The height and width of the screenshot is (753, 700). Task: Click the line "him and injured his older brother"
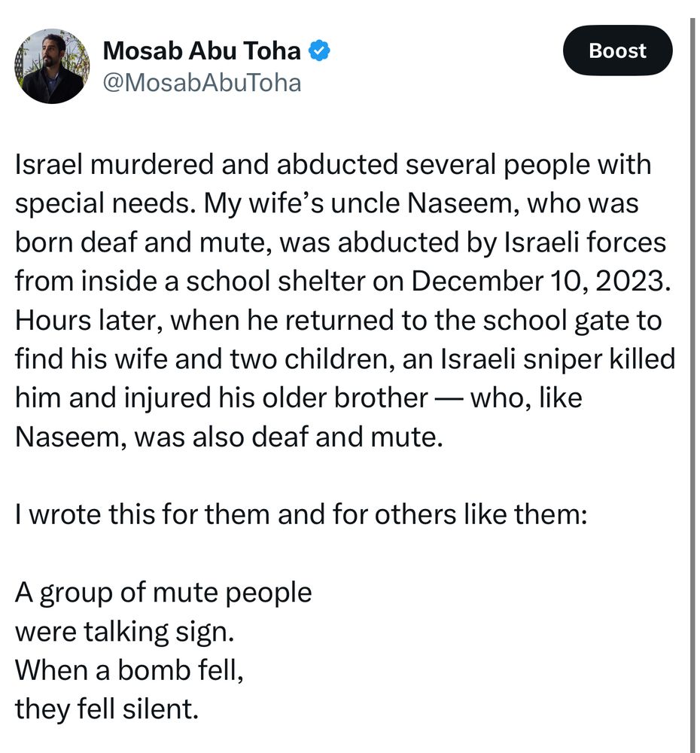click(221, 398)
